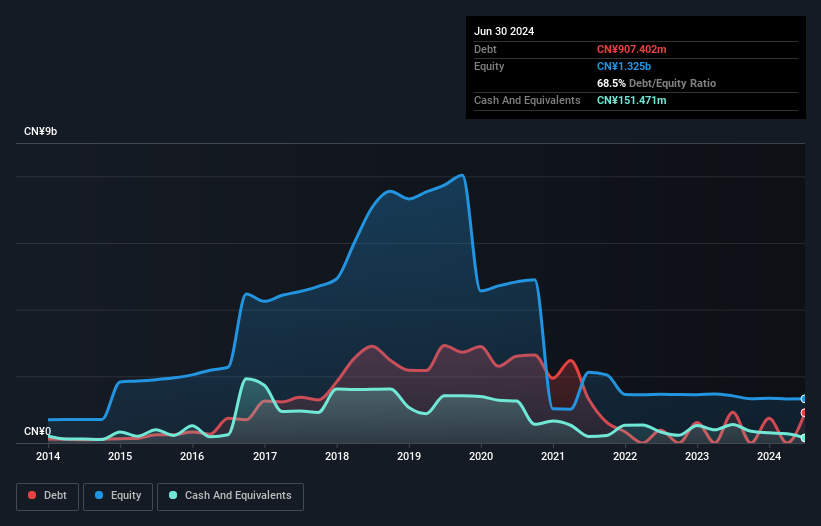This screenshot has width=821, height=526.
Task: Click the 2024 x-axis label
Action: coord(769,456)
